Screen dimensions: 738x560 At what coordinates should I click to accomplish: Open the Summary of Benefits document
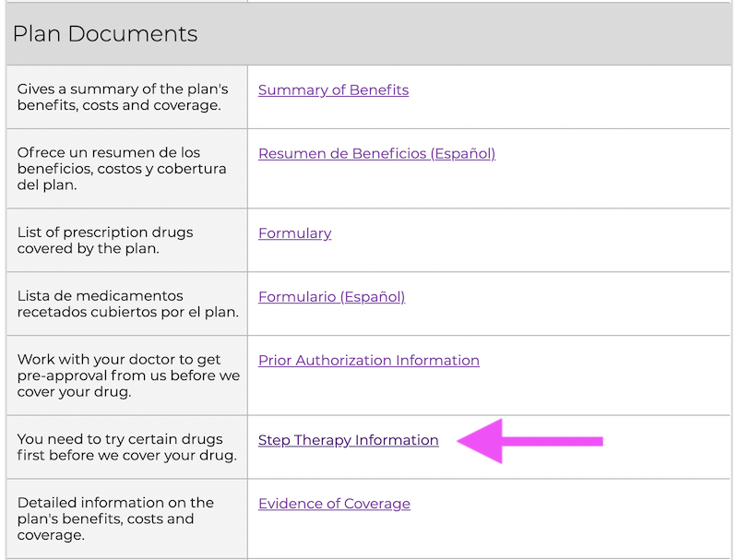[333, 89]
